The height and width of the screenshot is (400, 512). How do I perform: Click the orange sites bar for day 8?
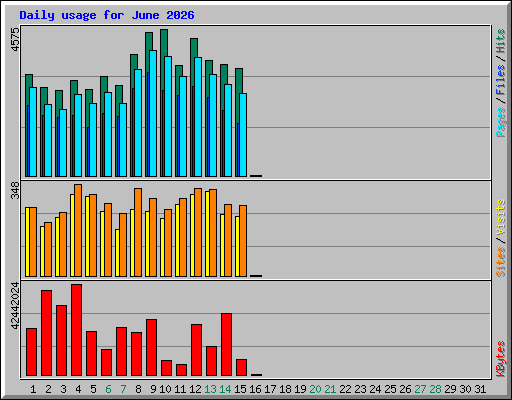coord(138,232)
